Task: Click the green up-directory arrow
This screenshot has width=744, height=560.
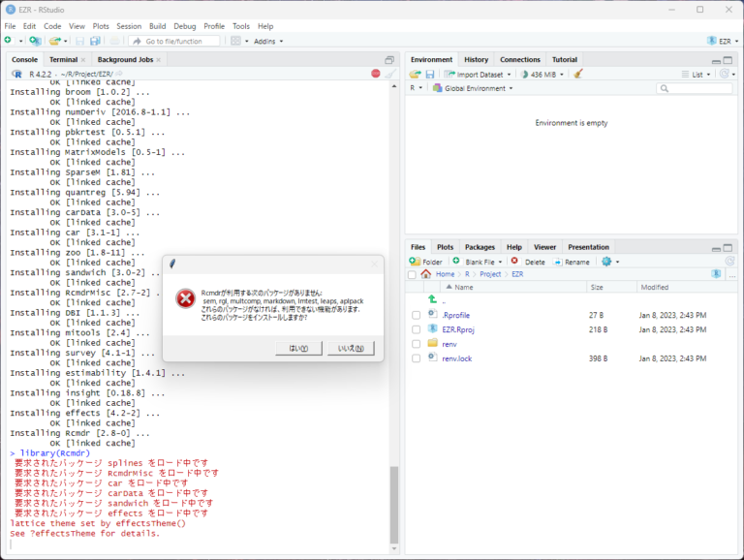Action: click(x=432, y=299)
